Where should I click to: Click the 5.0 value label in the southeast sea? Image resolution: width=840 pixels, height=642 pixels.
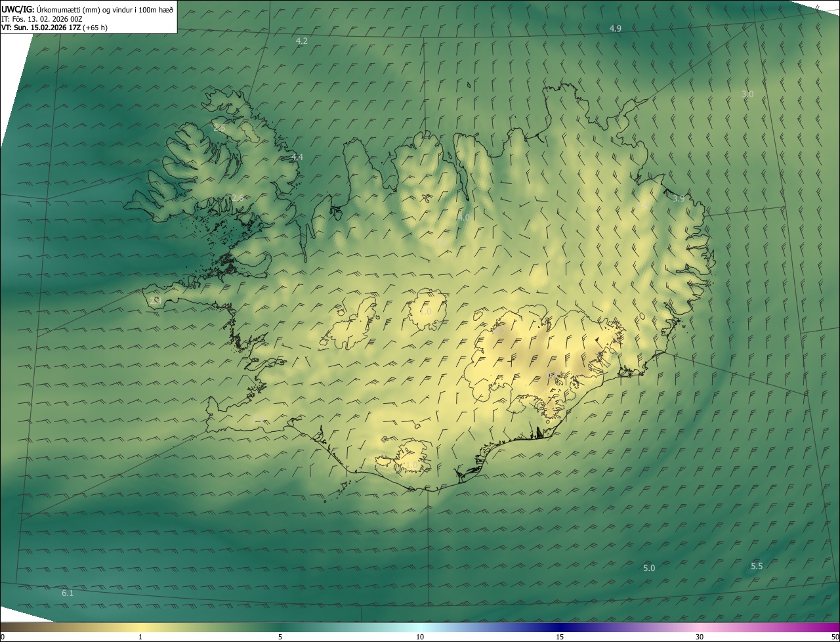click(649, 568)
